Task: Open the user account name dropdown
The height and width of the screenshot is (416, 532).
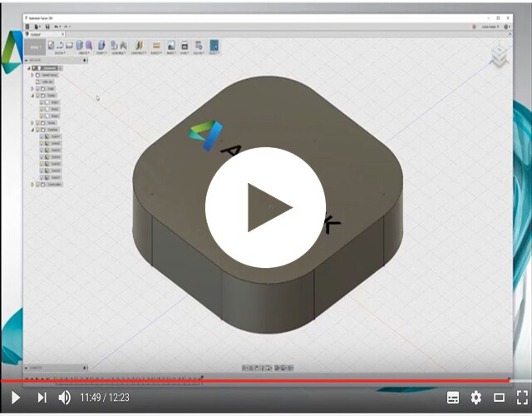Action: tap(490, 27)
